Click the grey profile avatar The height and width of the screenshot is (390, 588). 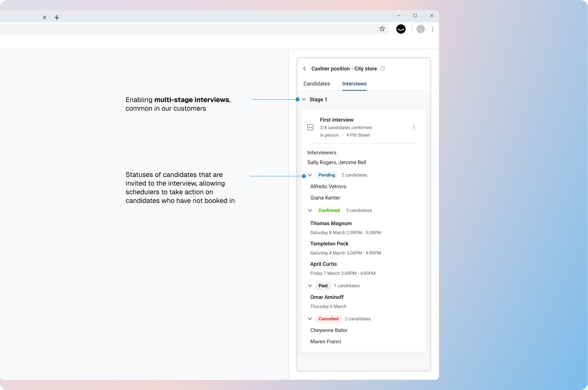point(421,29)
